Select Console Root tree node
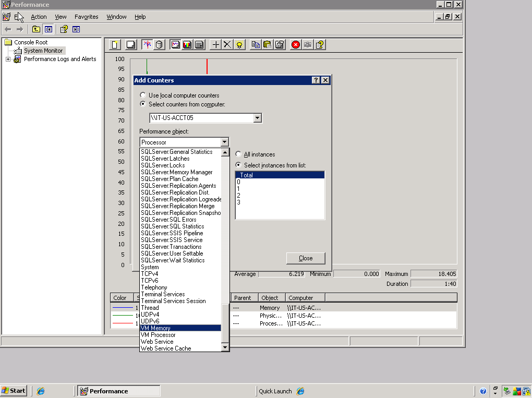Image resolution: width=532 pixels, height=398 pixels. point(31,42)
